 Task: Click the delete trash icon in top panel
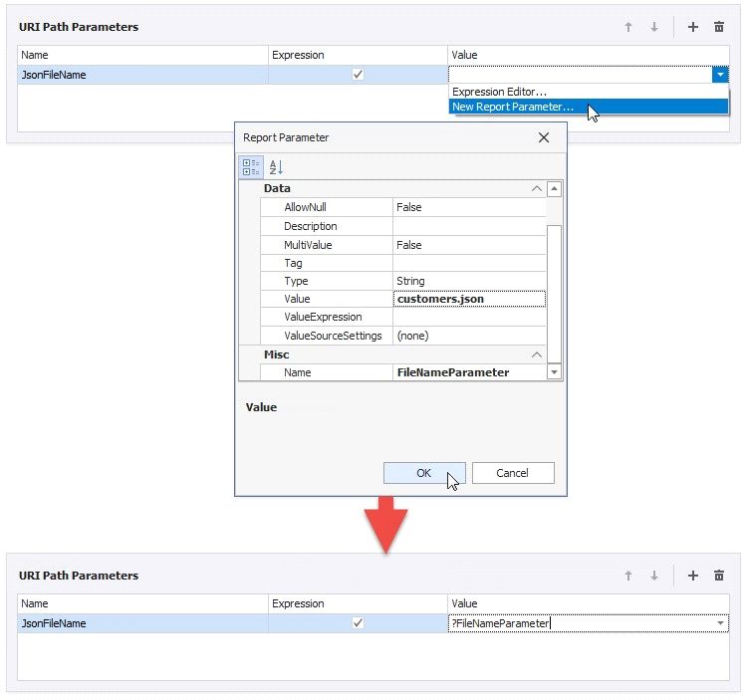click(x=719, y=27)
